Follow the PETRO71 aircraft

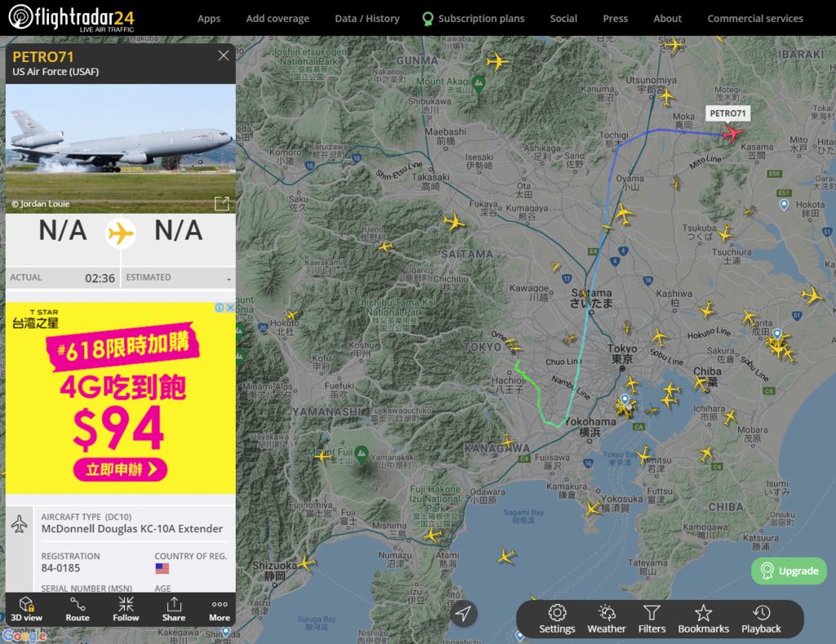pyautogui.click(x=126, y=610)
